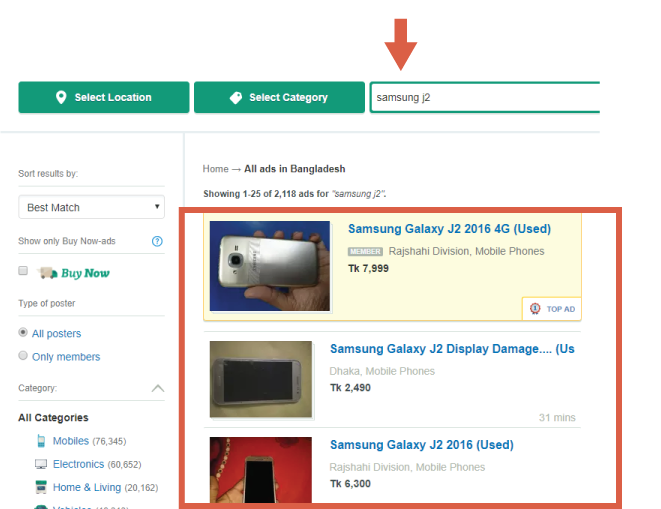The height and width of the screenshot is (509, 661).
Task: Click the Mobiles category phone icon
Action: (x=41, y=441)
